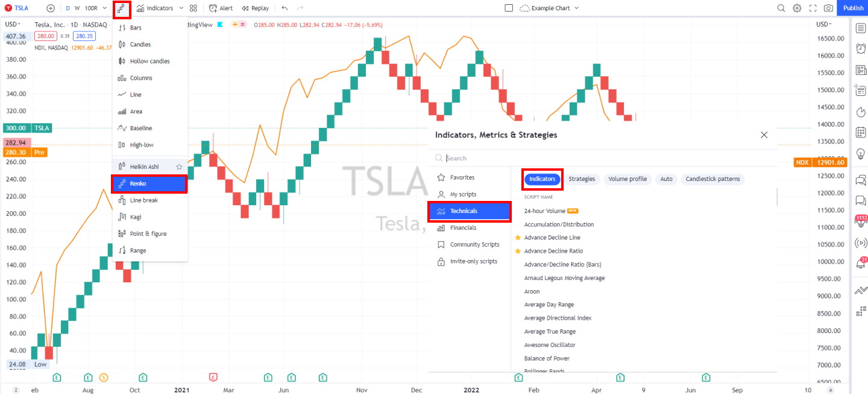Open the Watchlist panel icon
This screenshot has height=394, width=868.
tap(861, 28)
